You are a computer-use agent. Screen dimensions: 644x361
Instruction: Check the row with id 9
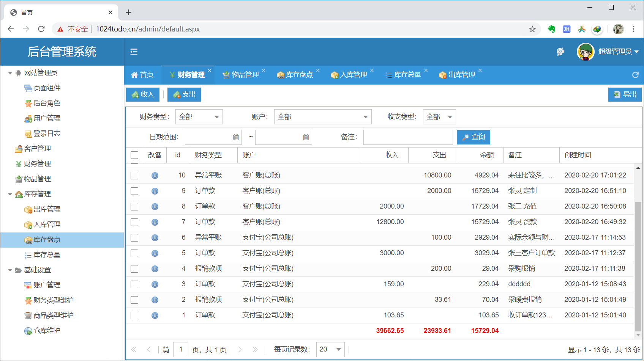[x=134, y=191]
